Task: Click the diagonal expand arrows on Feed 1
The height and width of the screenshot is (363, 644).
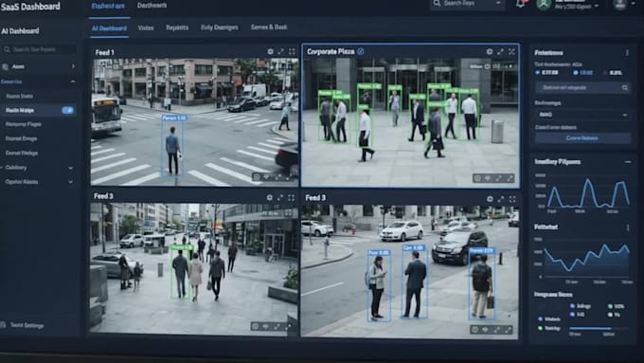Action: [x=281, y=52]
